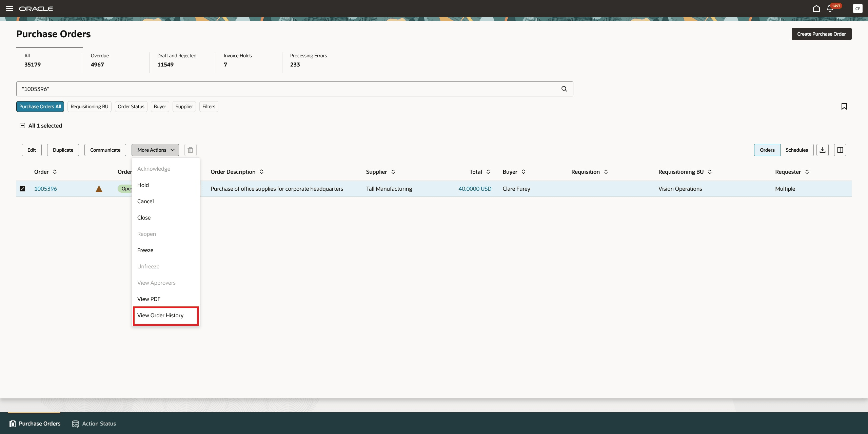Click the warning triangle on order 1005396
The image size is (868, 434).
coord(99,189)
